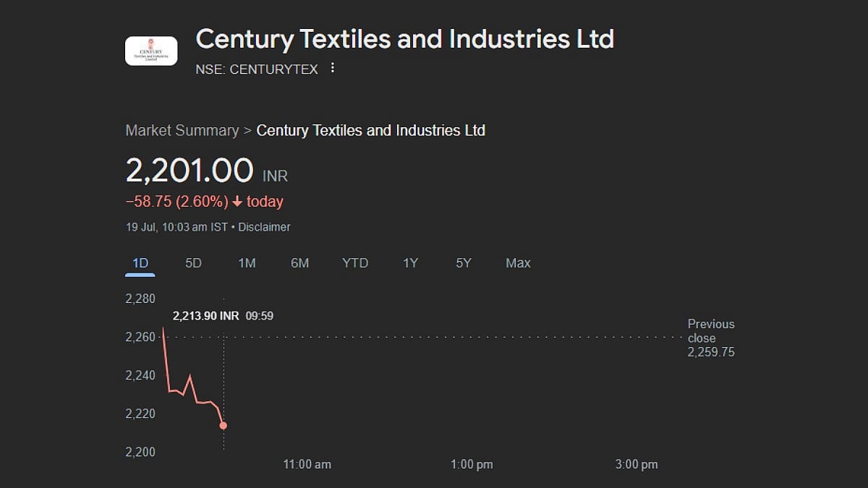Image resolution: width=868 pixels, height=488 pixels.
Task: Click the Disclaimer link
Action: tap(264, 227)
